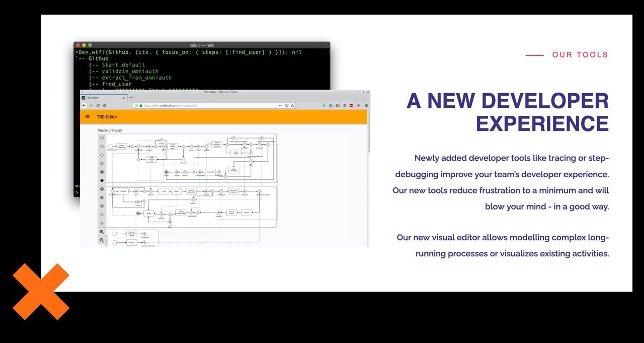Click 'TRB Editor' header title
The height and width of the screenshot is (343, 644).
107,117
